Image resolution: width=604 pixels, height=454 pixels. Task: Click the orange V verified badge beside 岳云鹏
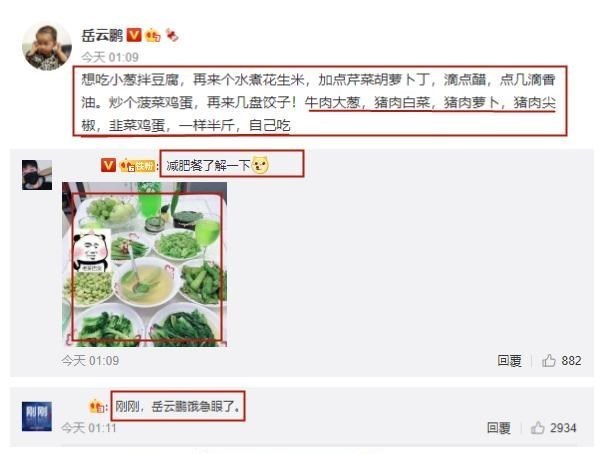[134, 35]
